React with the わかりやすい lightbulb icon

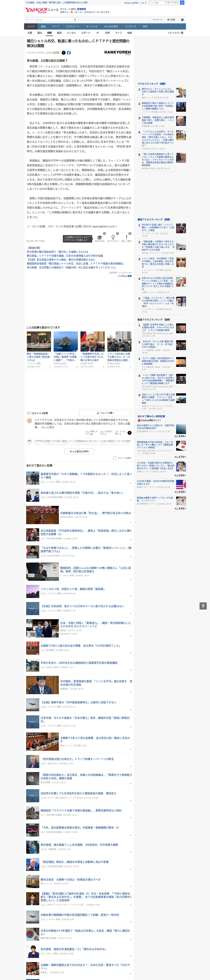coord(113,237)
